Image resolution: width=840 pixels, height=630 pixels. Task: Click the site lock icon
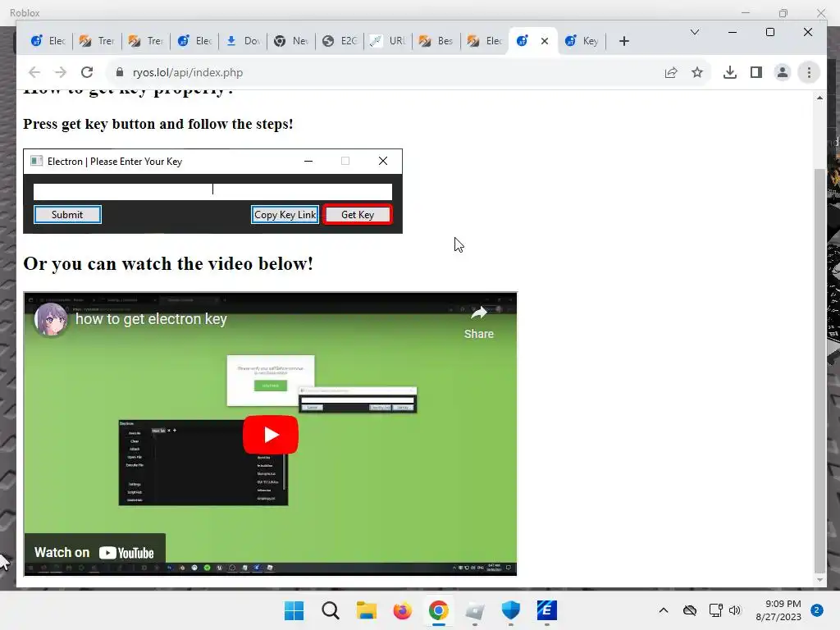coord(120,72)
